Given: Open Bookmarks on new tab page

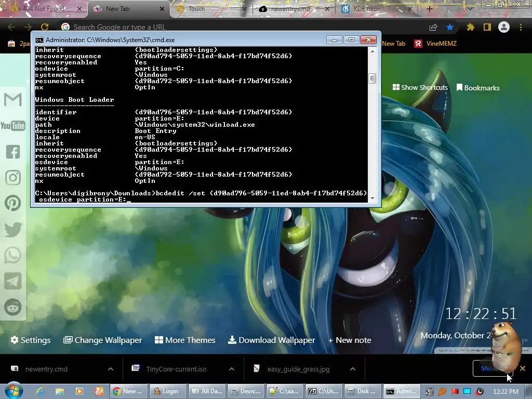Looking at the screenshot, I should tap(478, 87).
